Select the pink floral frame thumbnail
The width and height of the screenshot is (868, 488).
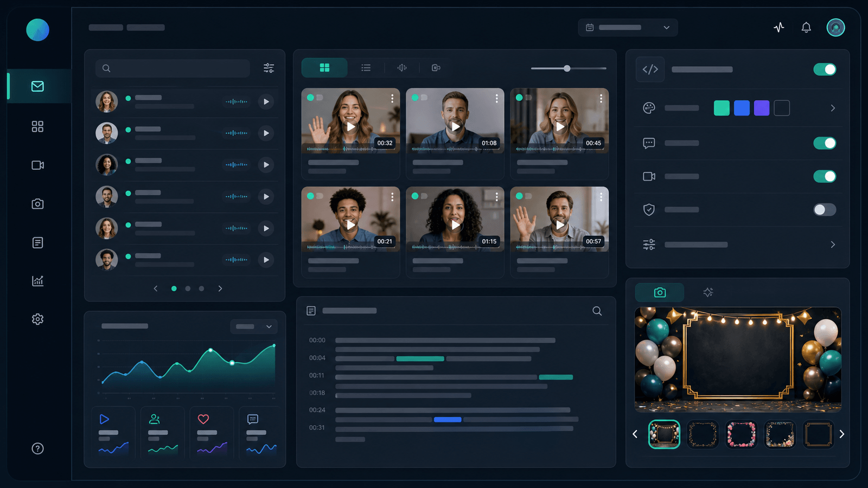[x=741, y=434]
